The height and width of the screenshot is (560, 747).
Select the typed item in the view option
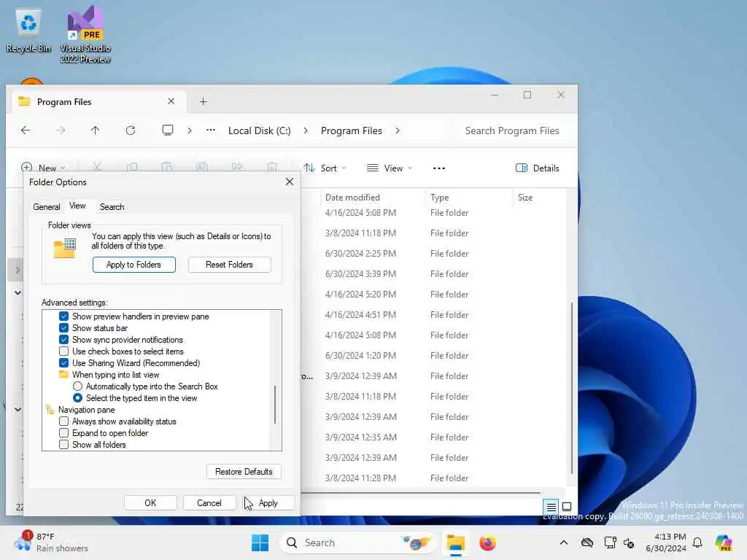click(77, 398)
